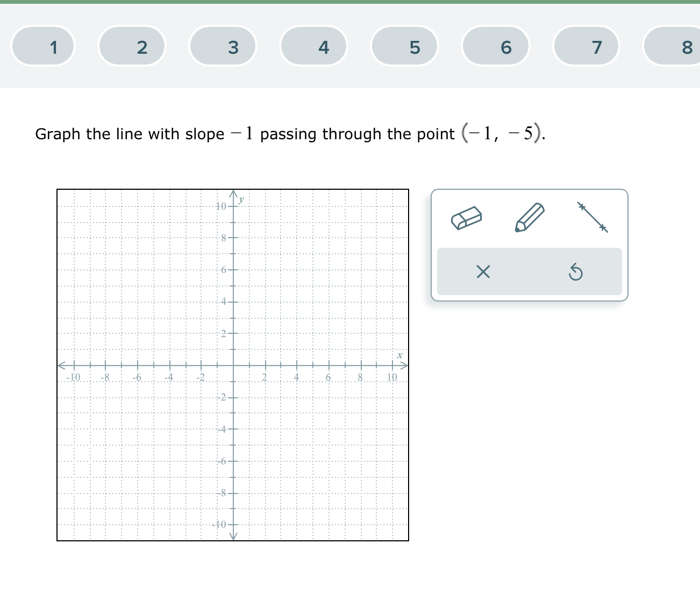Navigate to question 3
This screenshot has width=700, height=615.
(x=223, y=47)
